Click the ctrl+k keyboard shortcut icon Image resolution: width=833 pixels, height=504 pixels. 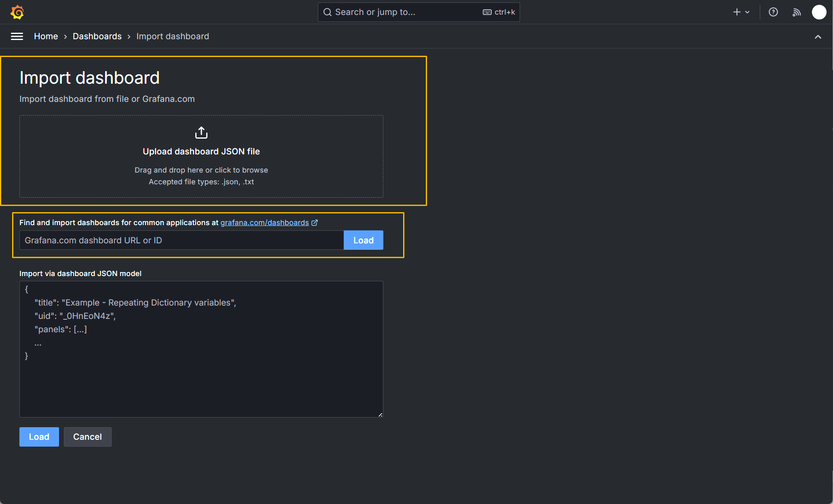(487, 12)
